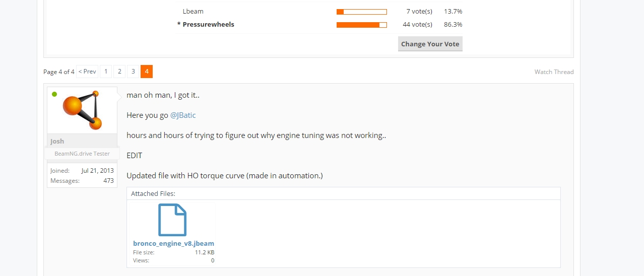Navigate to page 2 of the thread

119,72
